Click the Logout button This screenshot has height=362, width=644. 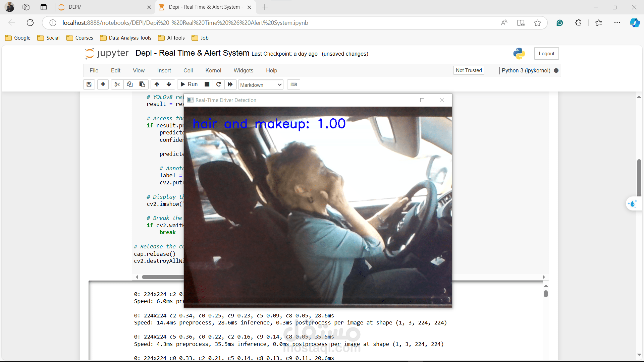(x=546, y=54)
